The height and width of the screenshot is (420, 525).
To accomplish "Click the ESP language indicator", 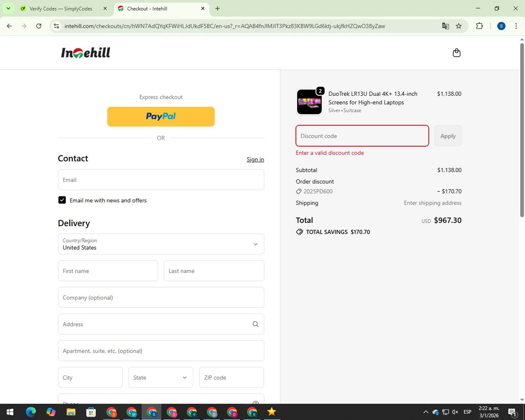I will click(x=467, y=412).
